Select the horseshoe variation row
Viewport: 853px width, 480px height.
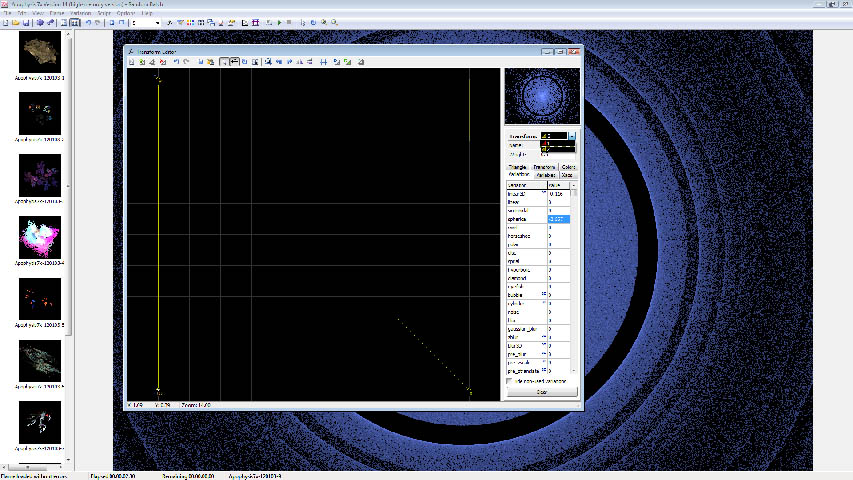click(538, 236)
